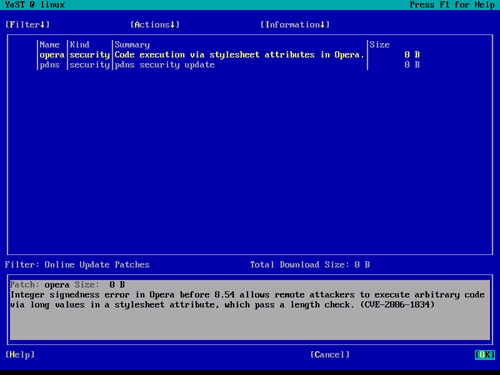The image size is (500, 375).
Task: Click the Kind column header
Action: 80,45
